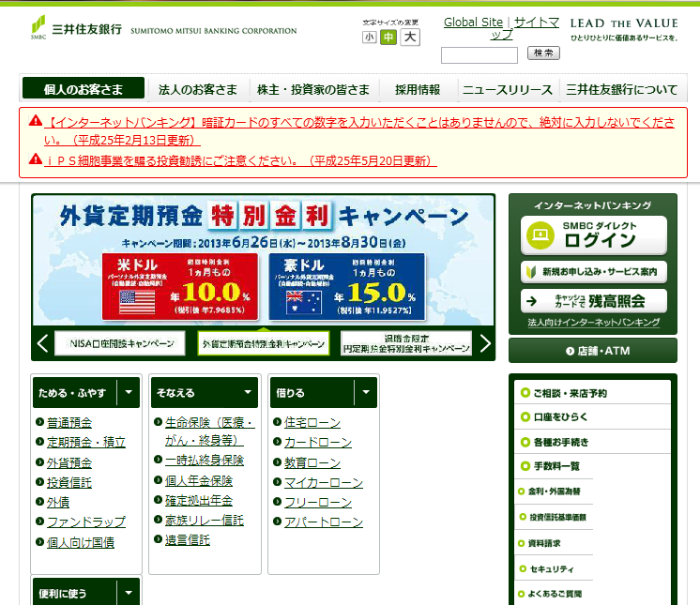The height and width of the screenshot is (605, 700).
Task: Click the laptop icon on login button
Action: coord(540,235)
